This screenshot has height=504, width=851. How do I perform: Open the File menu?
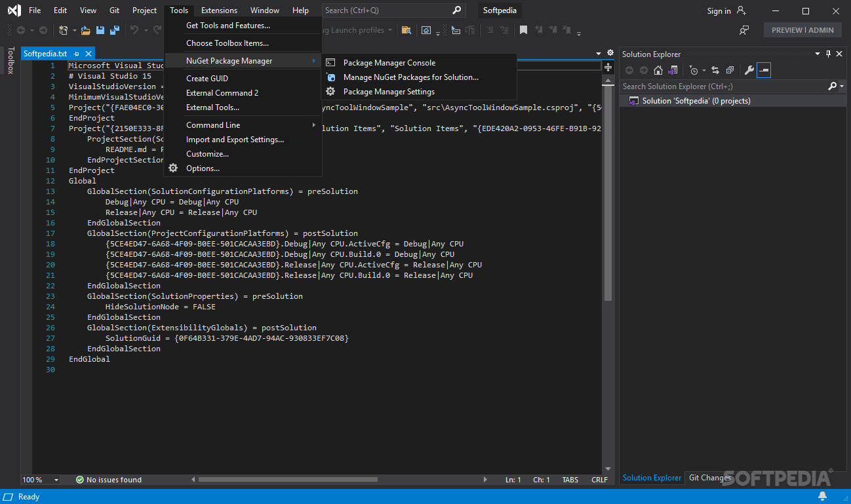coord(35,10)
